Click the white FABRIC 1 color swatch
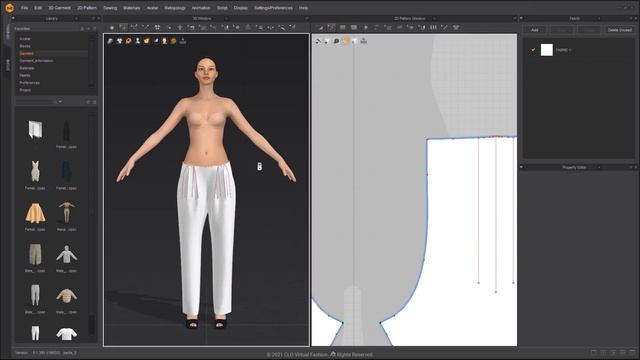The image size is (640, 360). pyautogui.click(x=547, y=50)
